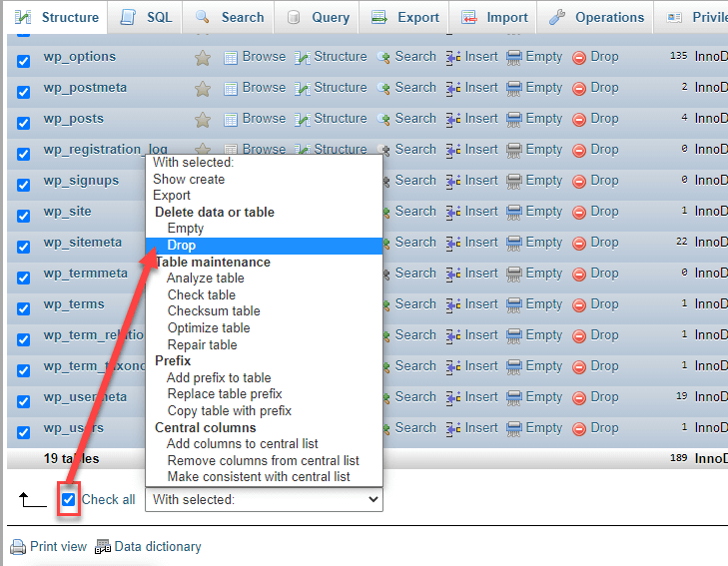Click the star favorite icon for wp_postmeta

tap(203, 89)
